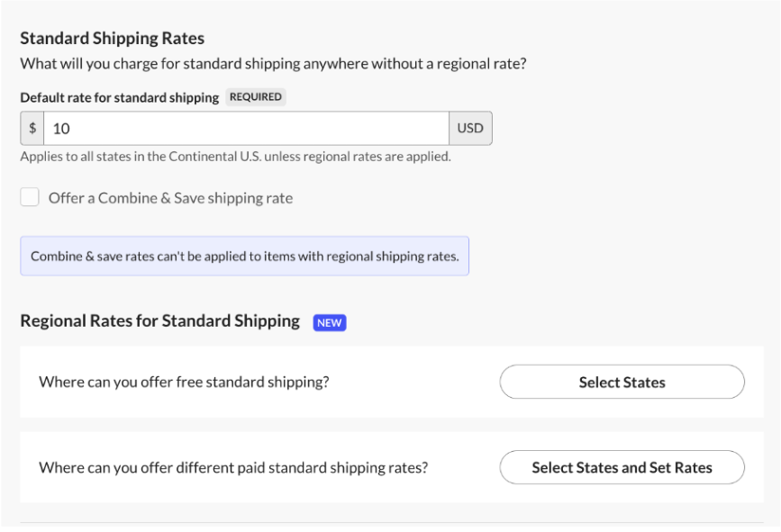Click the dollar sign prefix

(32, 129)
